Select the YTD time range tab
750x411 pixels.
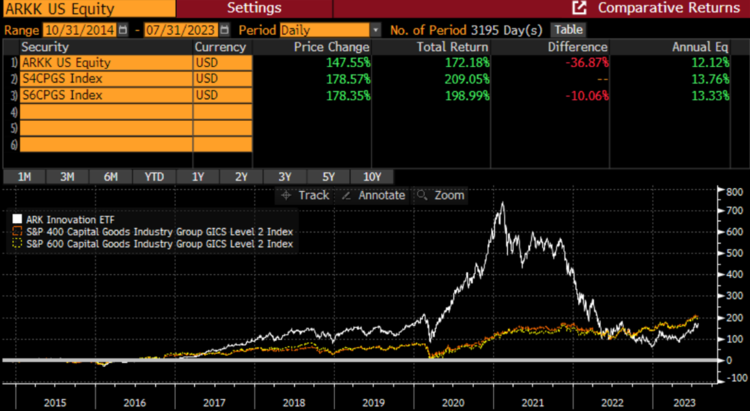tap(154, 177)
